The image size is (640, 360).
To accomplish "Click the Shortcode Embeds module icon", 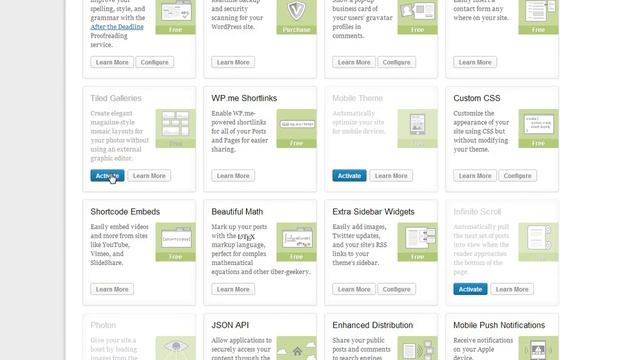I will click(x=176, y=242).
